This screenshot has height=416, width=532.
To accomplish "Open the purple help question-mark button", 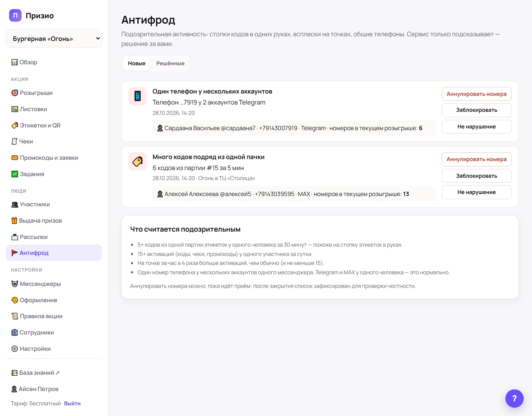I will pyautogui.click(x=514, y=398).
